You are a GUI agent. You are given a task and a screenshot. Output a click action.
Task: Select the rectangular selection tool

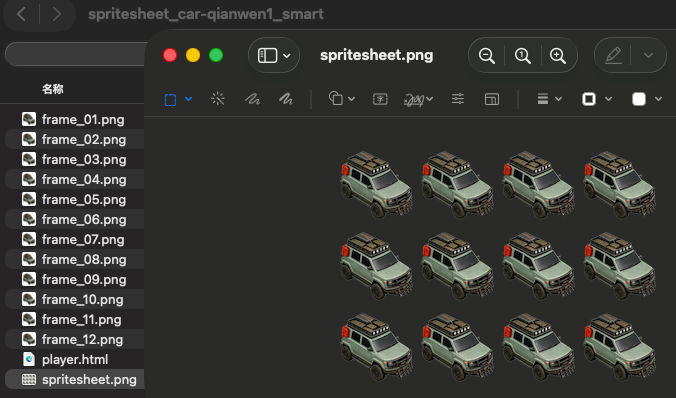170,100
